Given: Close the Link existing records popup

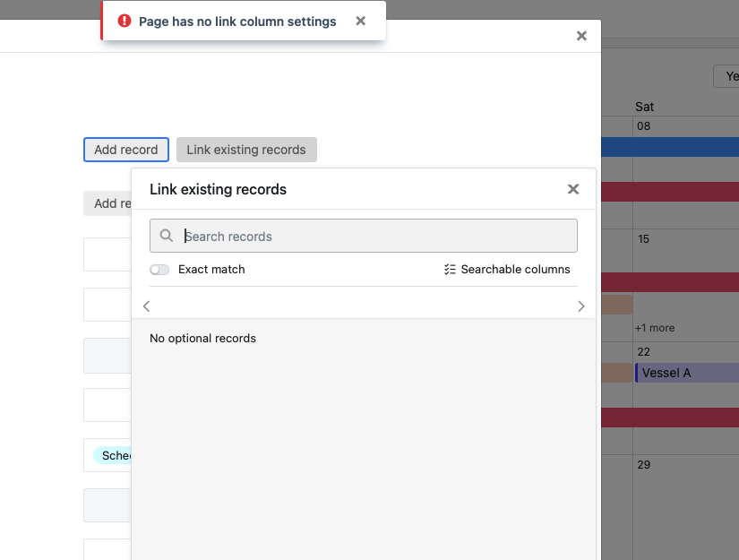Looking at the screenshot, I should pyautogui.click(x=573, y=189).
